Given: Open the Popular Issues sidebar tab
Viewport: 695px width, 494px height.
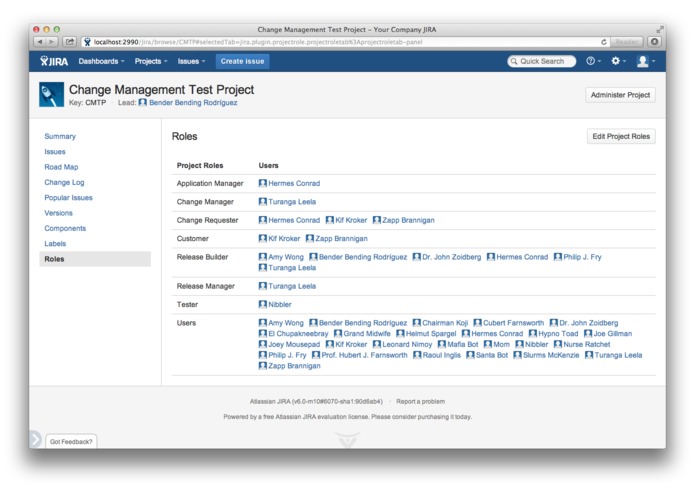Looking at the screenshot, I should [68, 198].
